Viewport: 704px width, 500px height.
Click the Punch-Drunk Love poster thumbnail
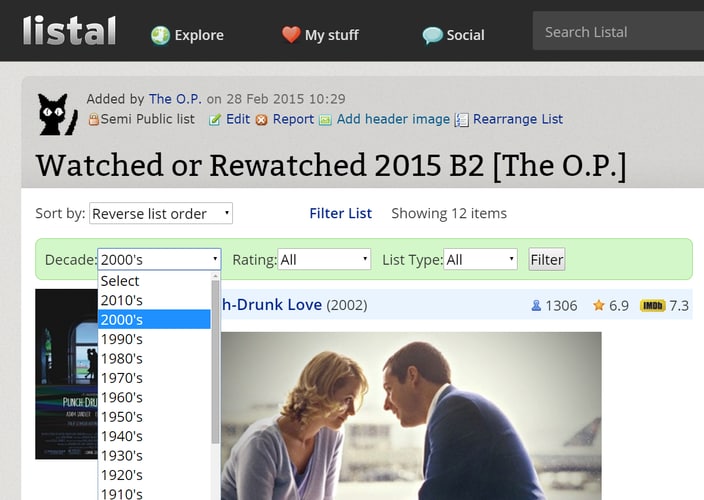[x=66, y=374]
